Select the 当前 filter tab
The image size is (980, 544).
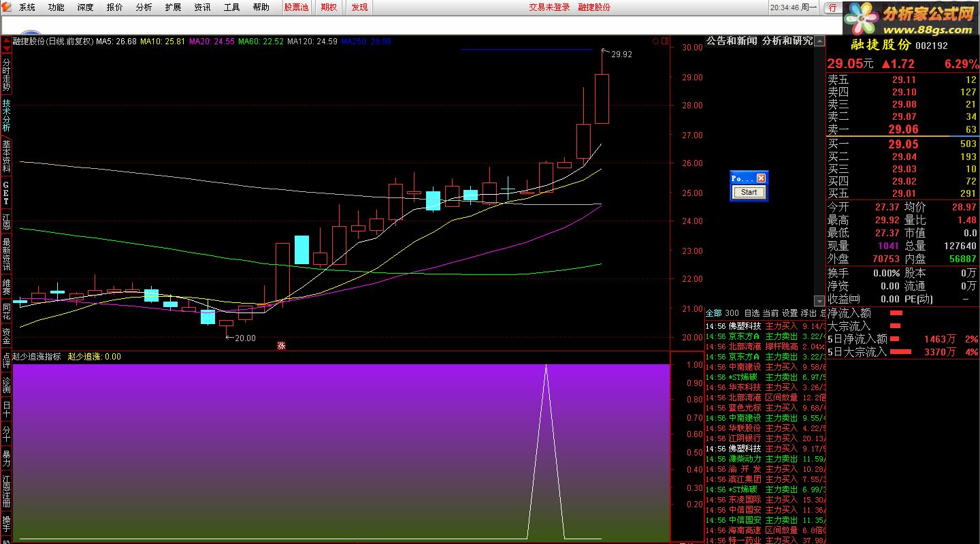pyautogui.click(x=770, y=313)
